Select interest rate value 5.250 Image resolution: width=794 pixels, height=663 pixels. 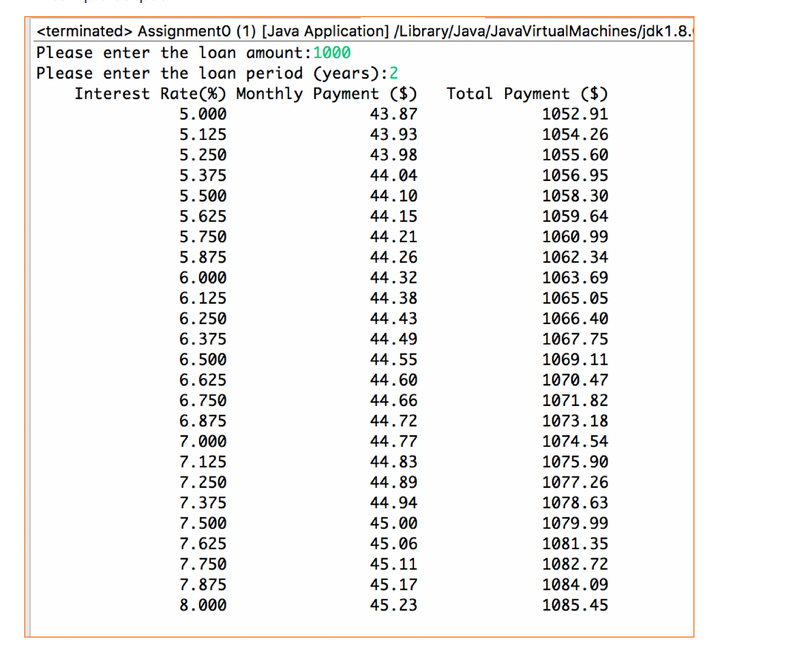point(203,155)
